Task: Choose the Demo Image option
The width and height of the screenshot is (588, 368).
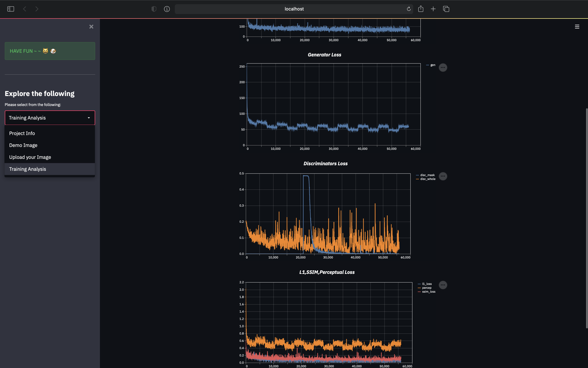Action: pos(50,145)
